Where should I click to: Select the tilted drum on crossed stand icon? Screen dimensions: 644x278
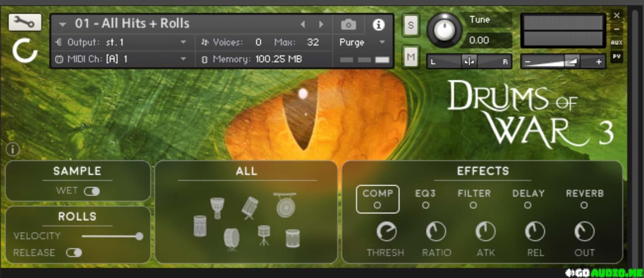[250, 208]
